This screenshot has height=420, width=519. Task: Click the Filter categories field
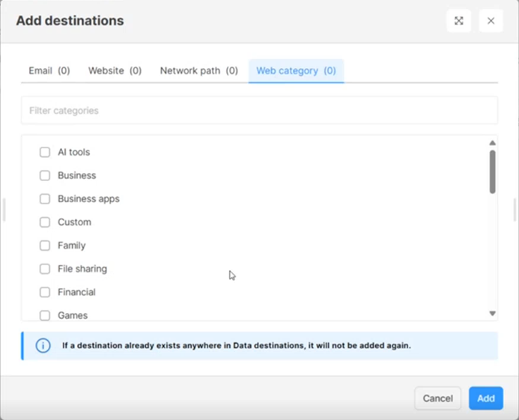coord(259,111)
